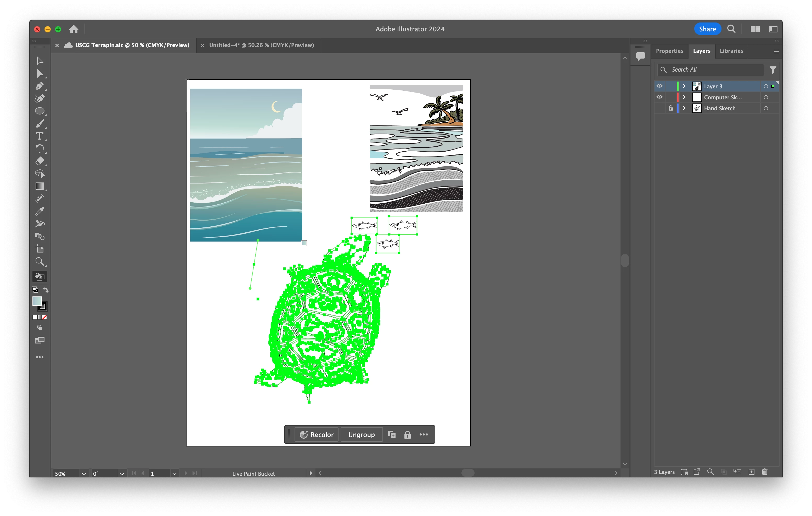Expand the Hand Sketch layer
Image resolution: width=812 pixels, height=516 pixels.
coord(684,108)
